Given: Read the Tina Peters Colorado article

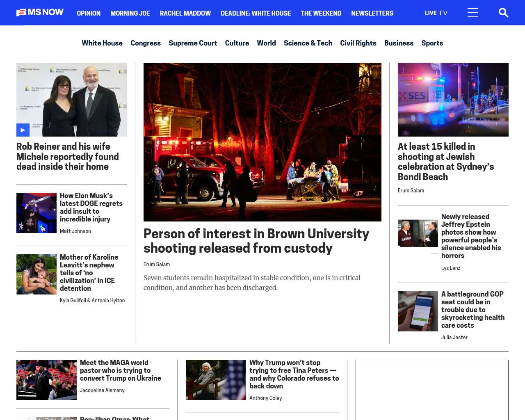Looking at the screenshot, I should [294, 374].
